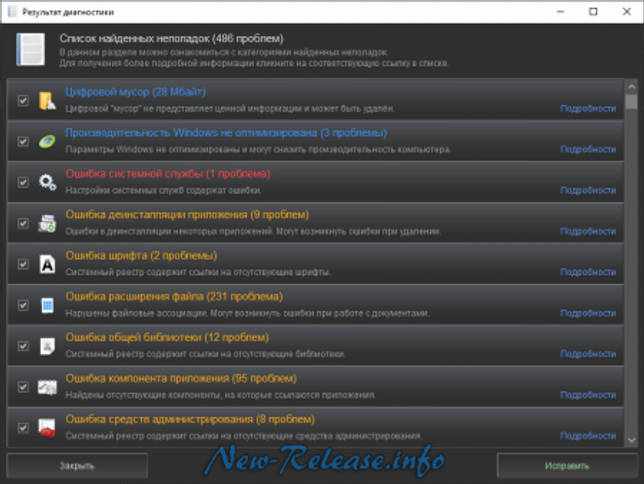Open Подробности for Windows performance row

588,149
